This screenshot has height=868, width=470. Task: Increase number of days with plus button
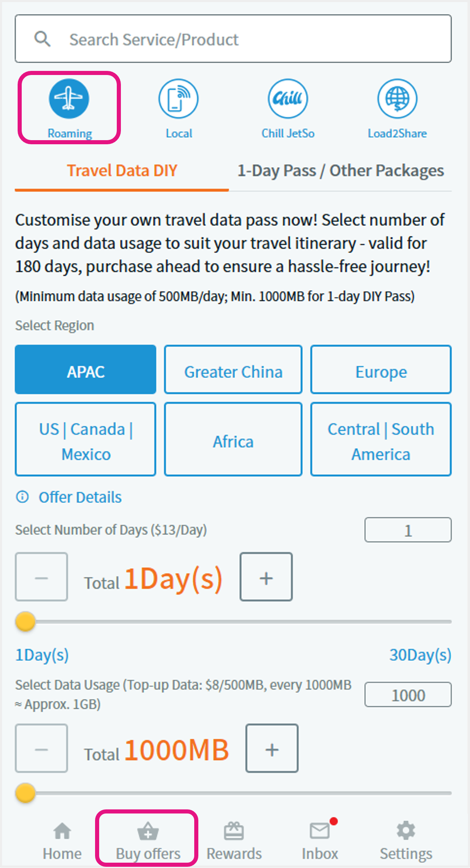(266, 577)
